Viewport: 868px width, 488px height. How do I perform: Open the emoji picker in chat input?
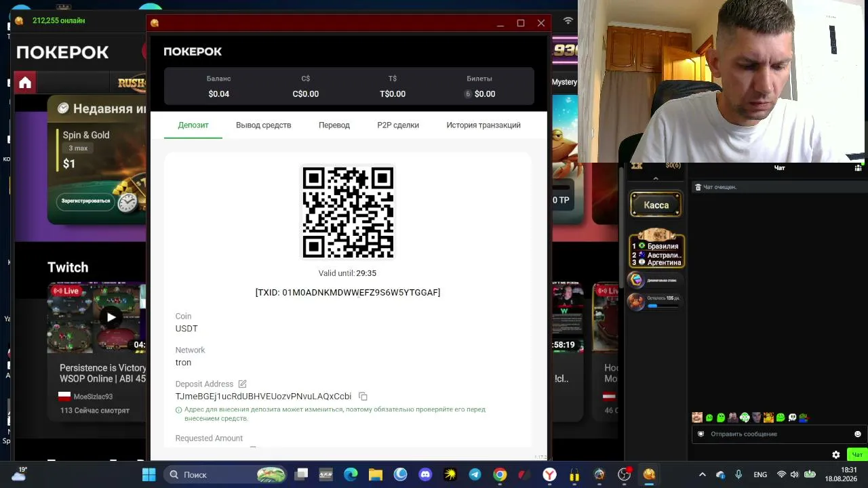pos(858,434)
